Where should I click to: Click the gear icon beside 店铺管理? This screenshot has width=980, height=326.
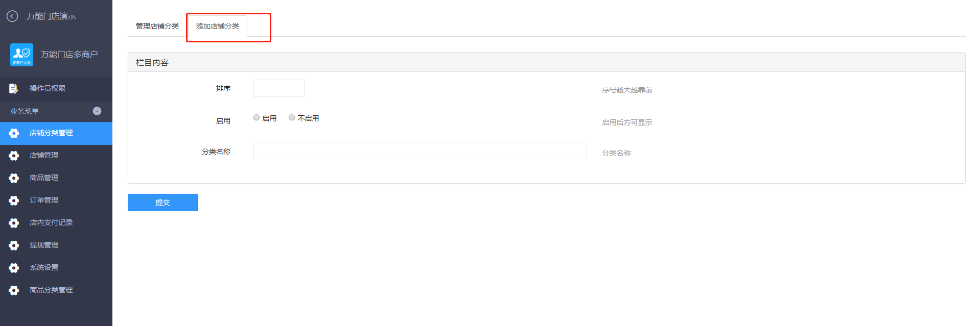point(14,156)
